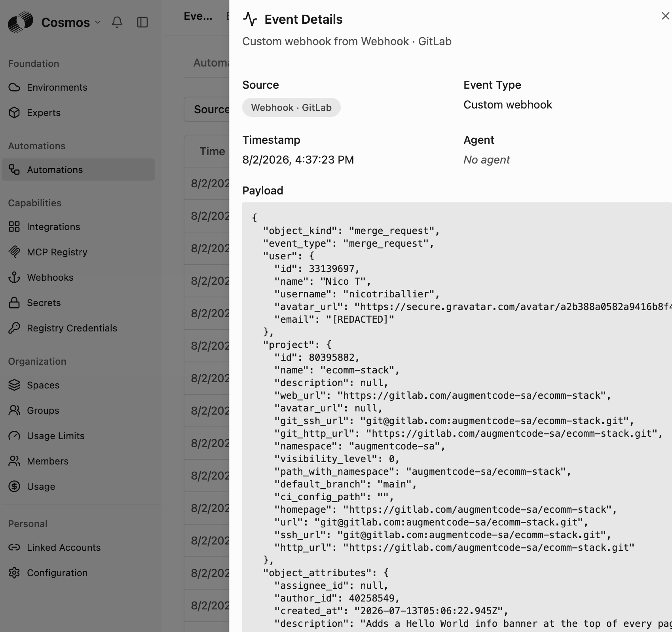Click the Usage Limits gauge icon
Image resolution: width=672 pixels, height=632 pixels.
coord(14,436)
